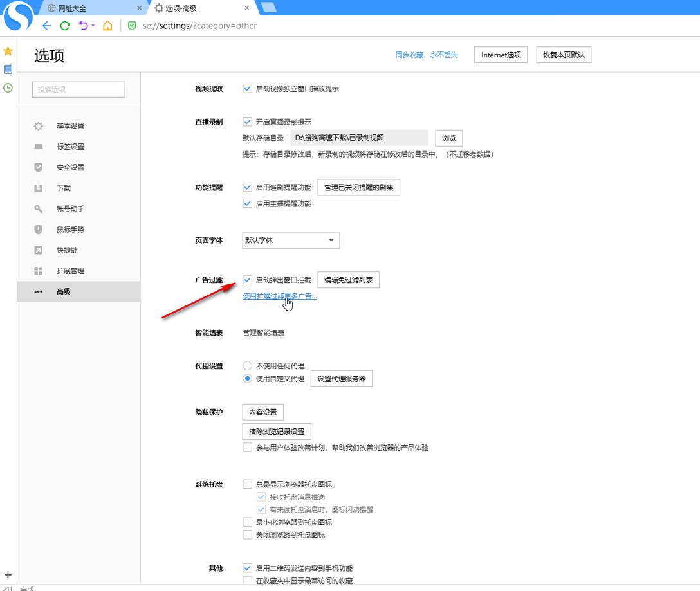Select 高级 category in sidebar

tap(78, 291)
